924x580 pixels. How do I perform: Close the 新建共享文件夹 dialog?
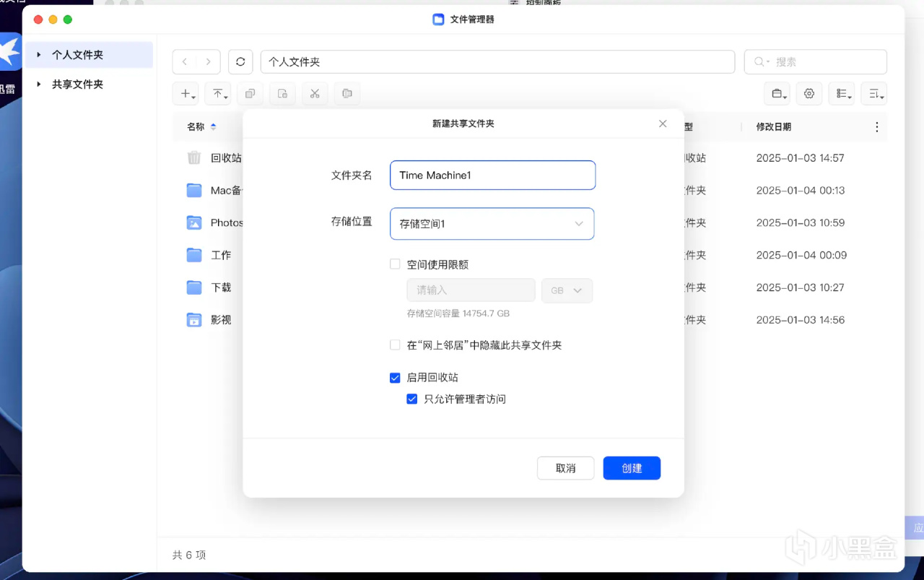[x=663, y=124]
